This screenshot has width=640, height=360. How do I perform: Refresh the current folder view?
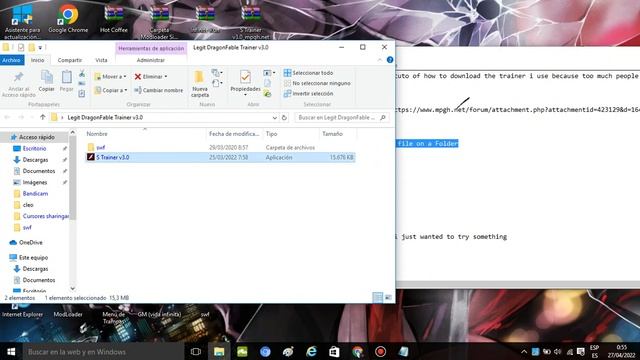284,118
